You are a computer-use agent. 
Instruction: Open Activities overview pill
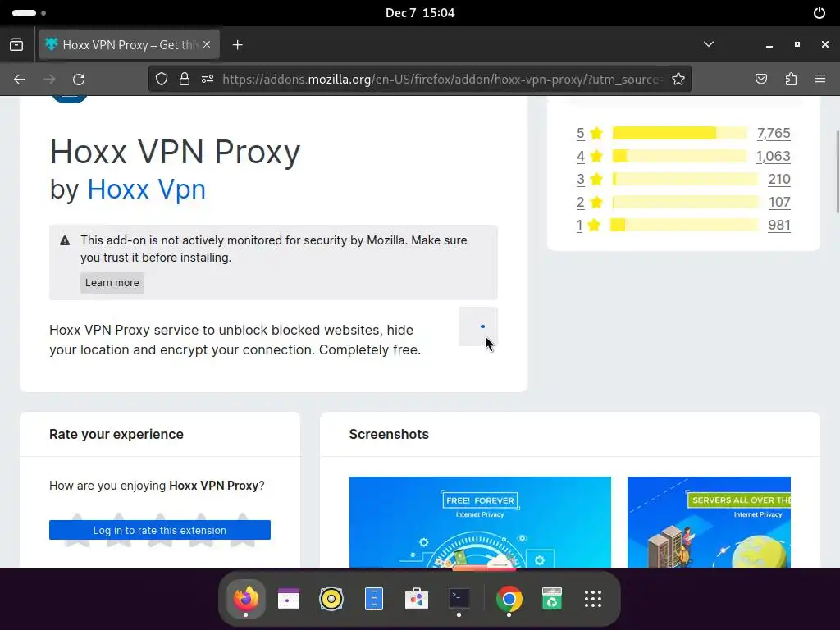[29, 13]
